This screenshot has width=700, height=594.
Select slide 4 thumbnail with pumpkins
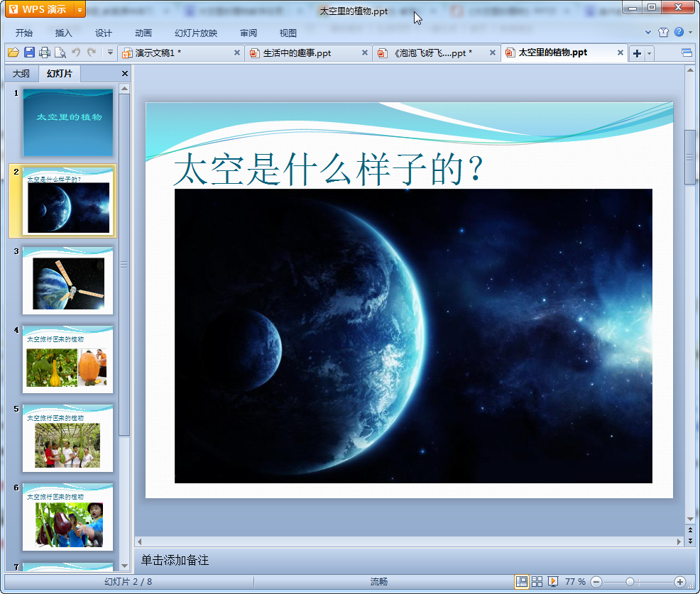68,359
